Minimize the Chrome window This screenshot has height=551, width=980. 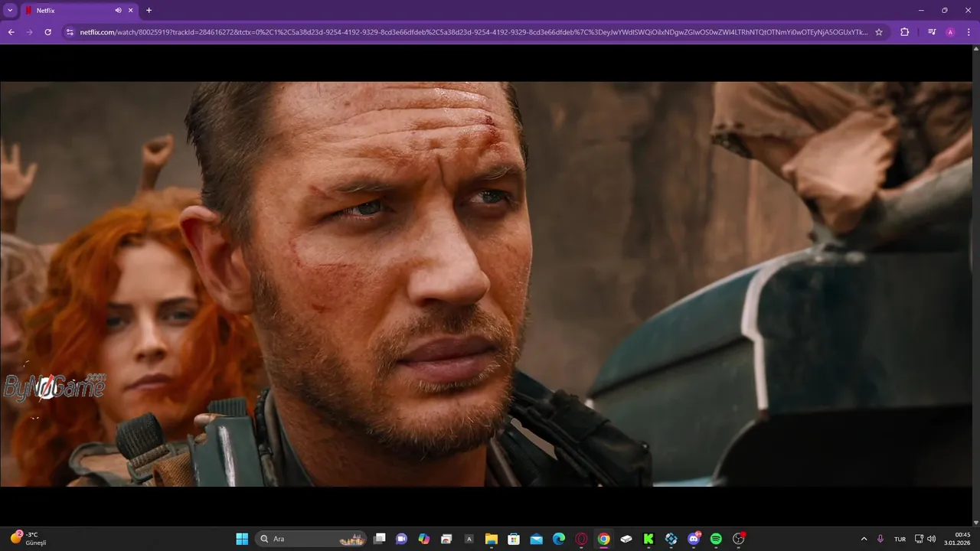(x=921, y=11)
